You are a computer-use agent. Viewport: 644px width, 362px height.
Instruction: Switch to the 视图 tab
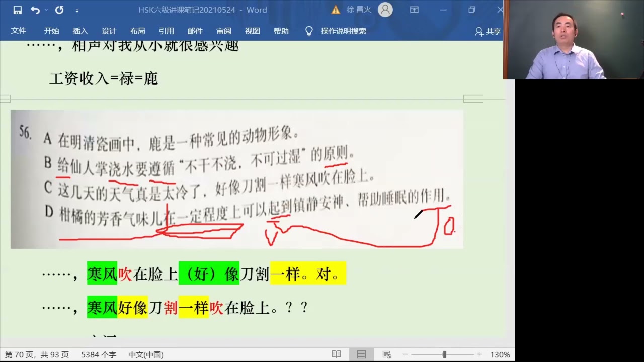[x=253, y=31]
